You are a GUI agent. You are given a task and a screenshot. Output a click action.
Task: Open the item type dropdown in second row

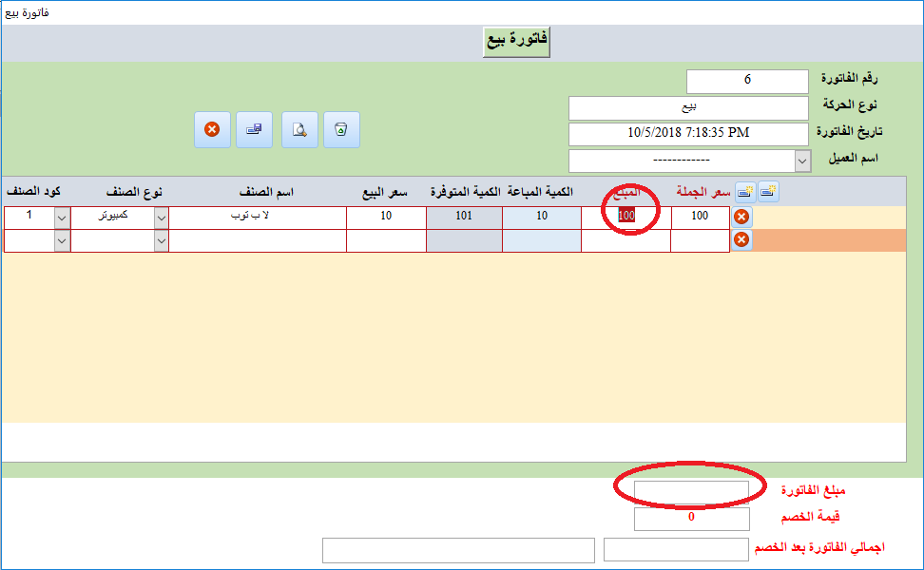pos(161,241)
